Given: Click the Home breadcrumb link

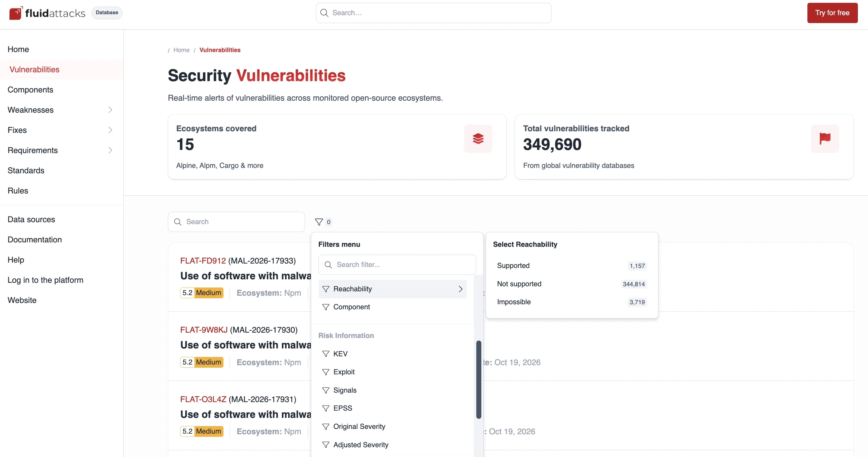Looking at the screenshot, I should coord(181,50).
